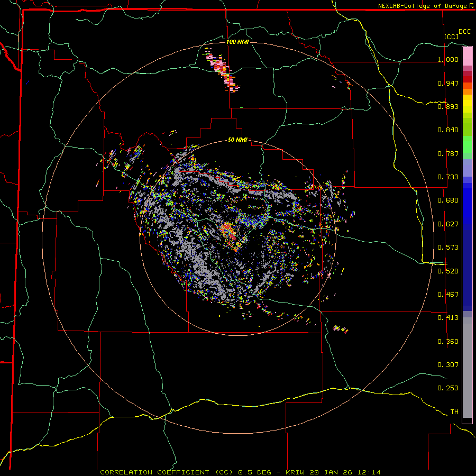Click the 0.360 legend value
The image size is (476, 476).
[448, 342]
